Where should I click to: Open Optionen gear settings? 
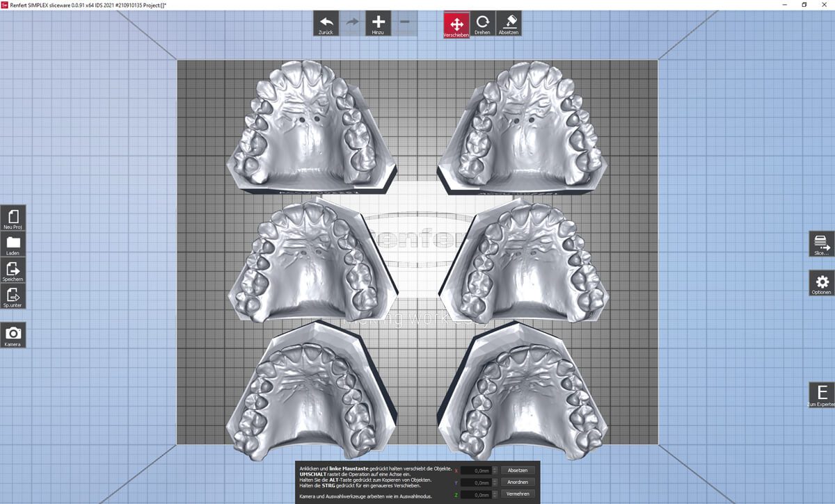pyautogui.click(x=822, y=284)
